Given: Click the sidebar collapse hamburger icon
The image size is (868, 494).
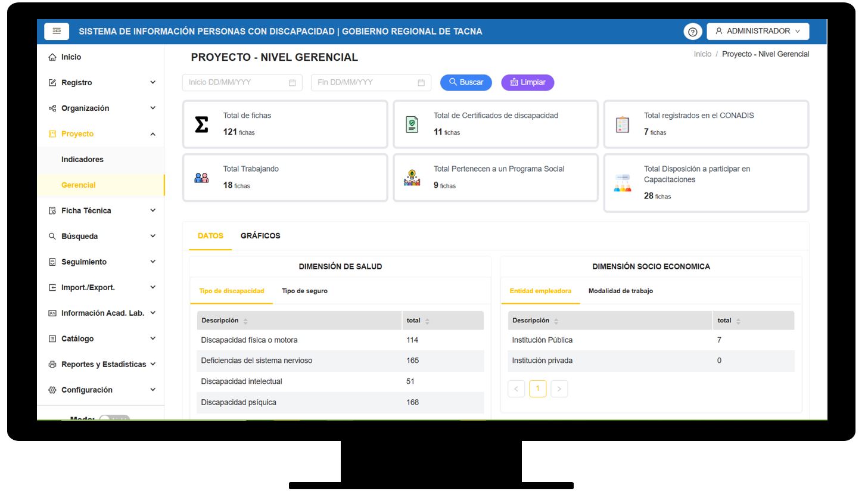Looking at the screenshot, I should [x=57, y=31].
